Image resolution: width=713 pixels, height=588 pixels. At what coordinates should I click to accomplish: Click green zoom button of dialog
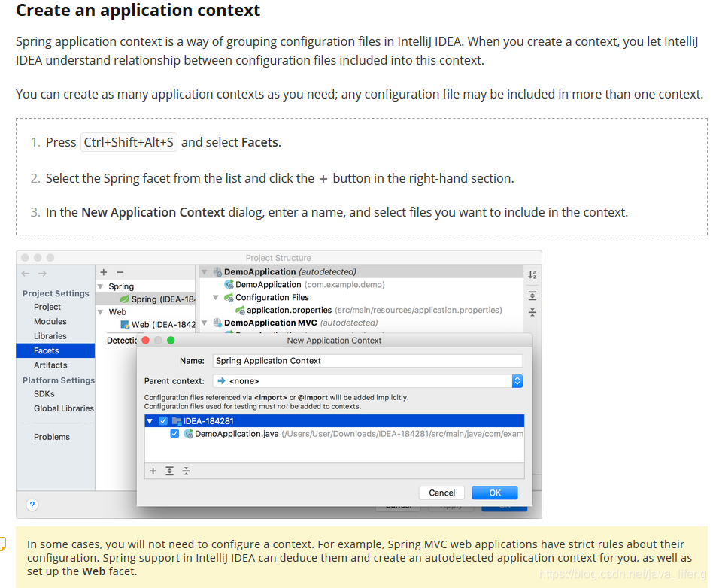pos(171,340)
